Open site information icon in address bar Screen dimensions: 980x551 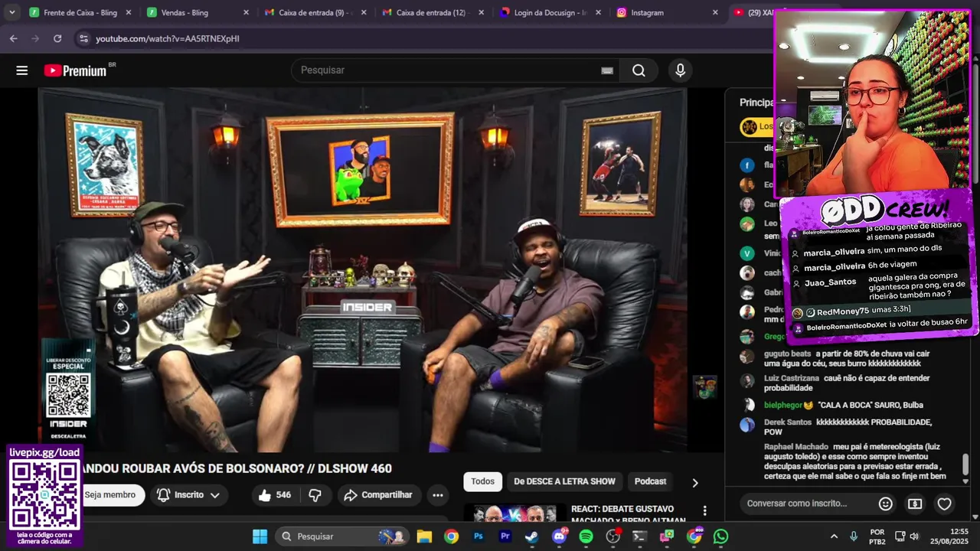pyautogui.click(x=83, y=38)
